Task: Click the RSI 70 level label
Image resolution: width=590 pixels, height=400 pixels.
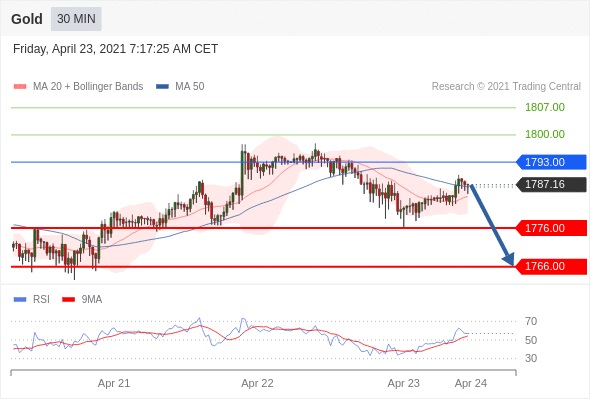Action: click(531, 321)
